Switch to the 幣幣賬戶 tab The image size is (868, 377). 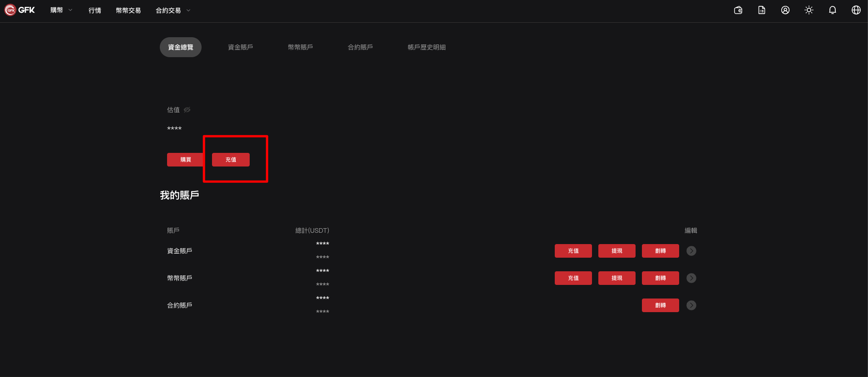point(300,47)
